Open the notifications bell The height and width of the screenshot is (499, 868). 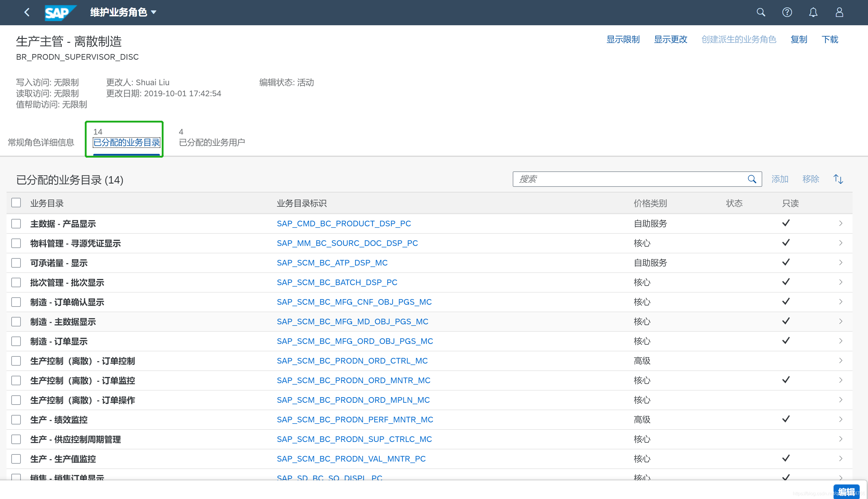(x=813, y=12)
